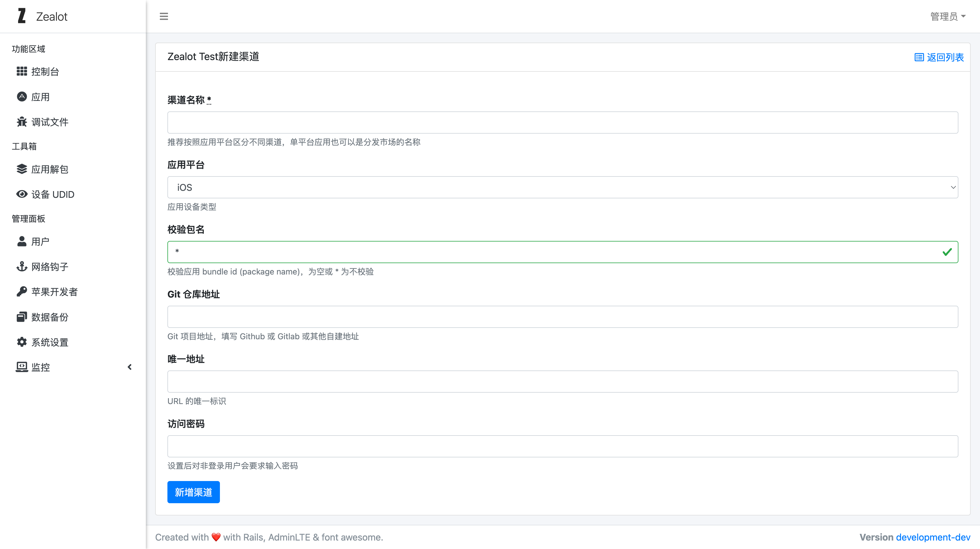Open 用户 management page
Image resolution: width=980 pixels, height=549 pixels.
[73, 241]
